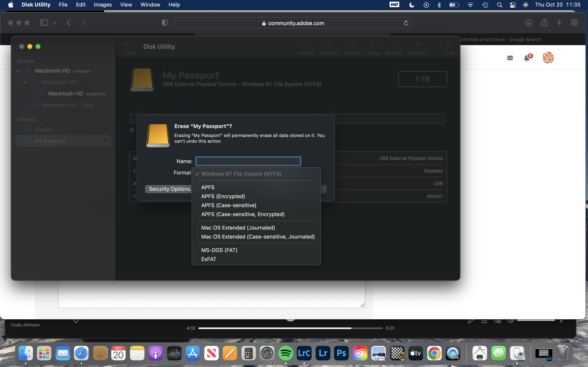Choose ExFAT from the Format dropdown

[208, 259]
